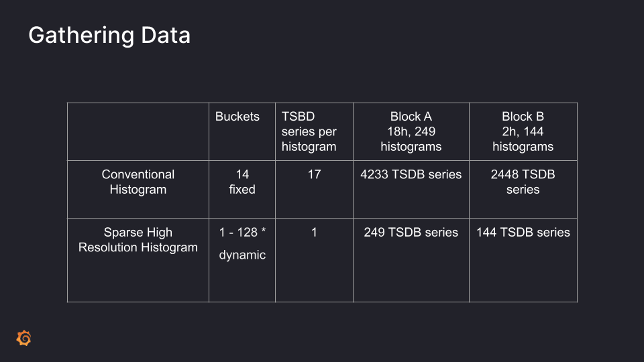
Task: Click the word 'fixed' in the table
Action: [x=242, y=190]
